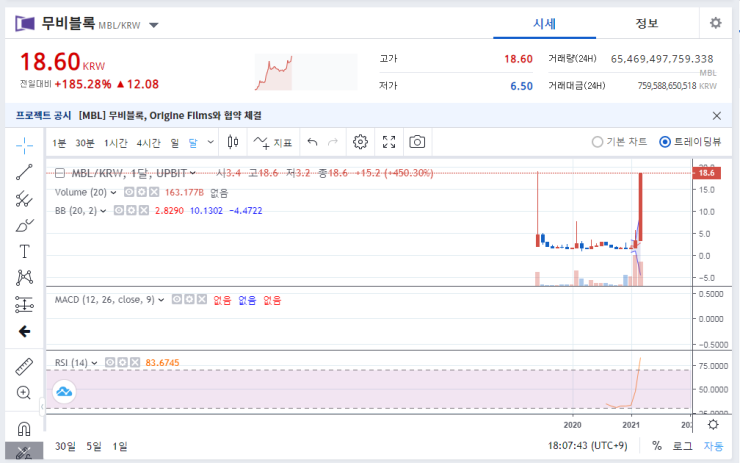Open chart axis settings gear
Viewport: 740px width, 463px height.
pos(713,424)
